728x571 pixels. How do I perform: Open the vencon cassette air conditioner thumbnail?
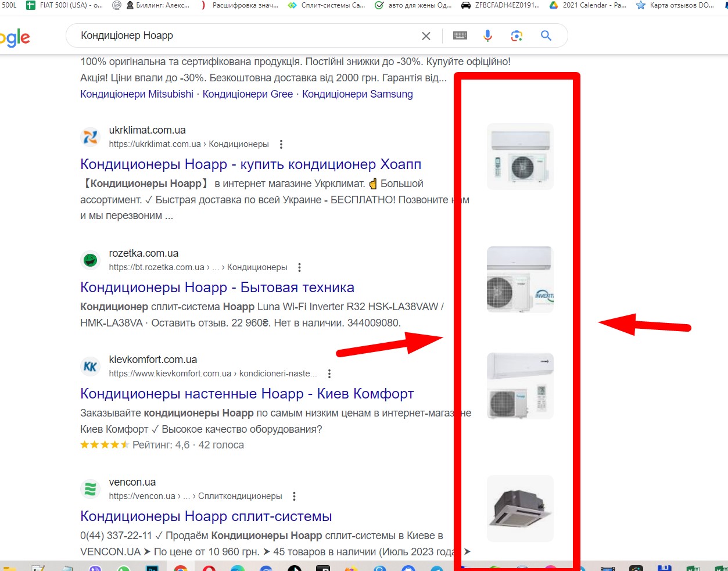[520, 508]
